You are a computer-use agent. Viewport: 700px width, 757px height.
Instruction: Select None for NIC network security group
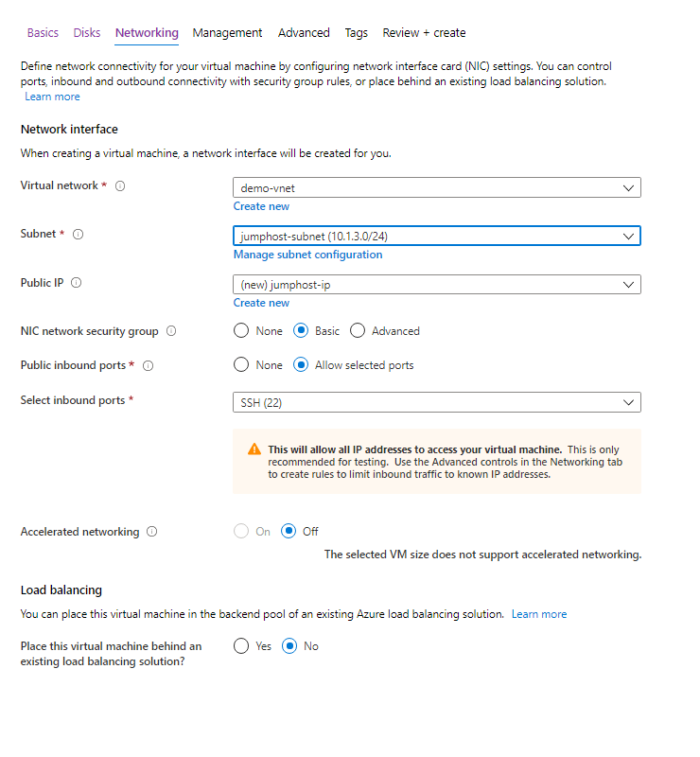tap(240, 331)
